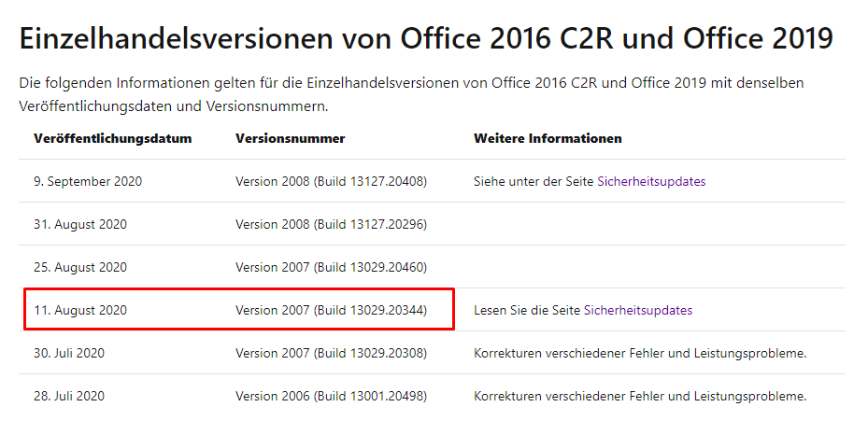Click Version 2007 Build 13029.20460 cell
The width and height of the screenshot is (868, 435).
click(331, 268)
